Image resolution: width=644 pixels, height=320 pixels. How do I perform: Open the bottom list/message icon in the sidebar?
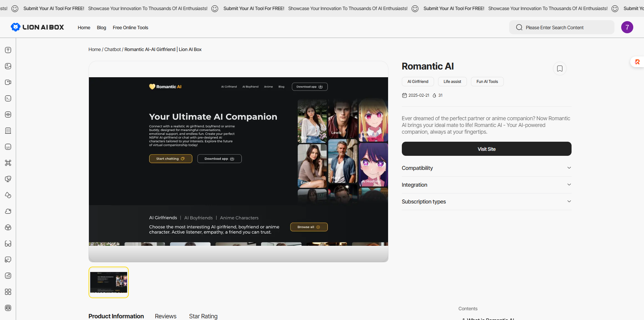tap(8, 308)
